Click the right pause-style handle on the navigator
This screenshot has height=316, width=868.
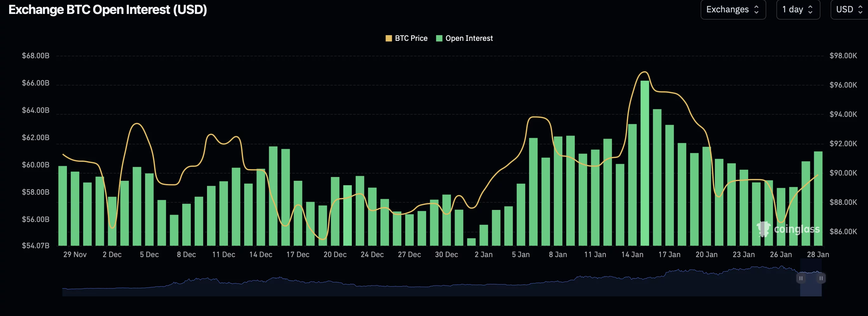pyautogui.click(x=821, y=278)
